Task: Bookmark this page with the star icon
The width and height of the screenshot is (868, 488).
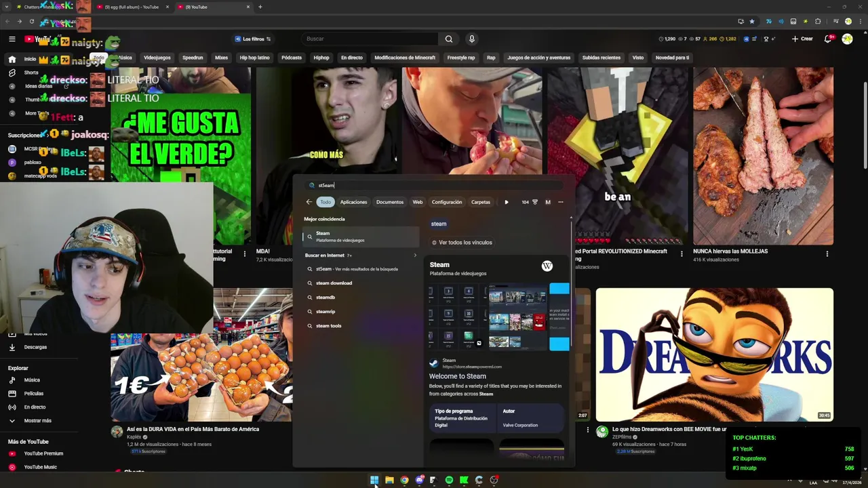Action: 752,21
